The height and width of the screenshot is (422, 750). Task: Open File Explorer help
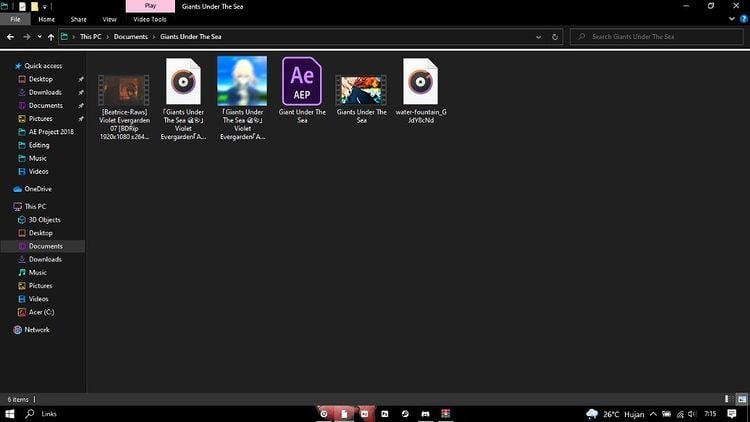coord(744,19)
